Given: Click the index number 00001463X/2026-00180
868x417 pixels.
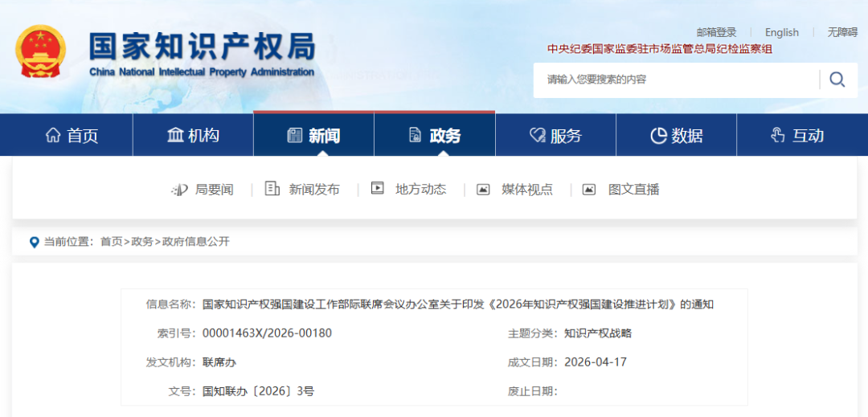Looking at the screenshot, I should [x=268, y=333].
